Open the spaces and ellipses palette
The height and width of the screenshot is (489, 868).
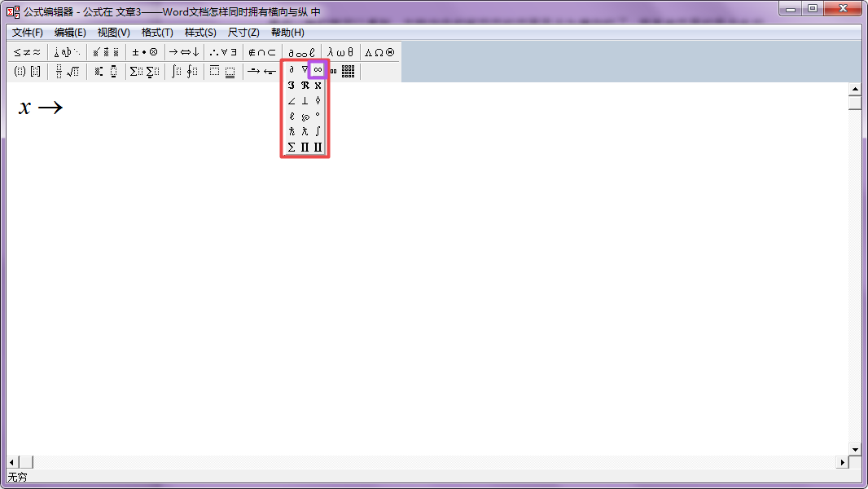(x=67, y=53)
